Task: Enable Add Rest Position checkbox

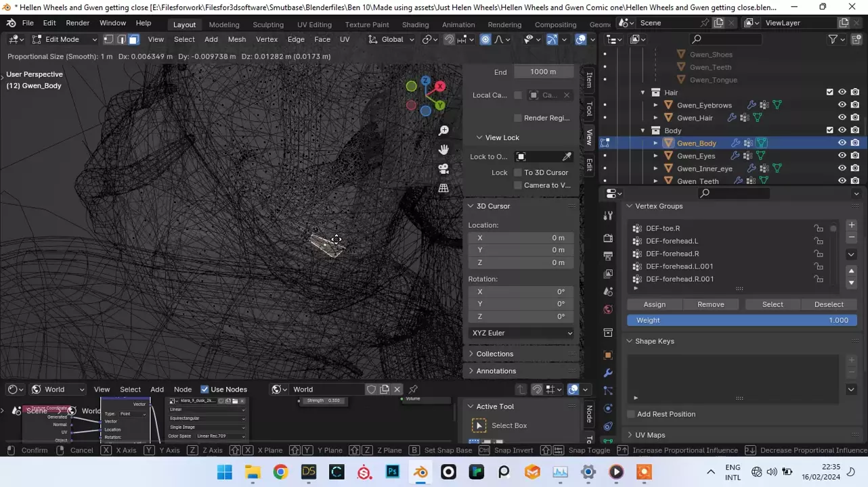Action: click(631, 414)
